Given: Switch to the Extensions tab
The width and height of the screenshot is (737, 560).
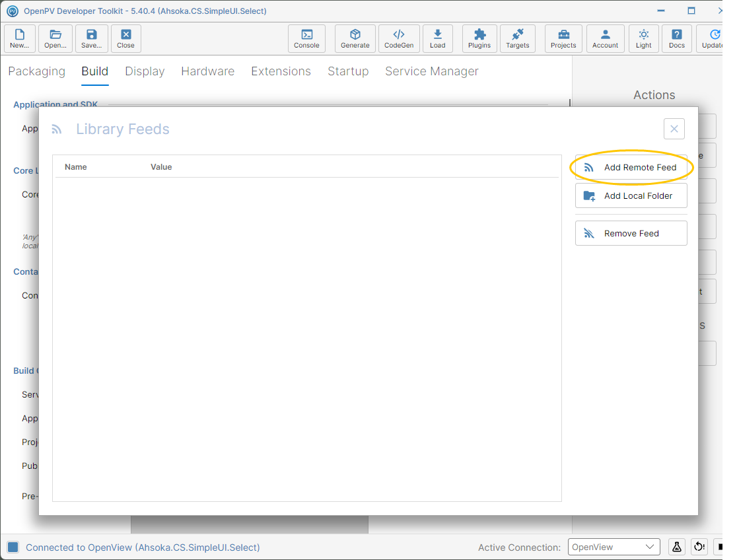Looking at the screenshot, I should (x=281, y=71).
